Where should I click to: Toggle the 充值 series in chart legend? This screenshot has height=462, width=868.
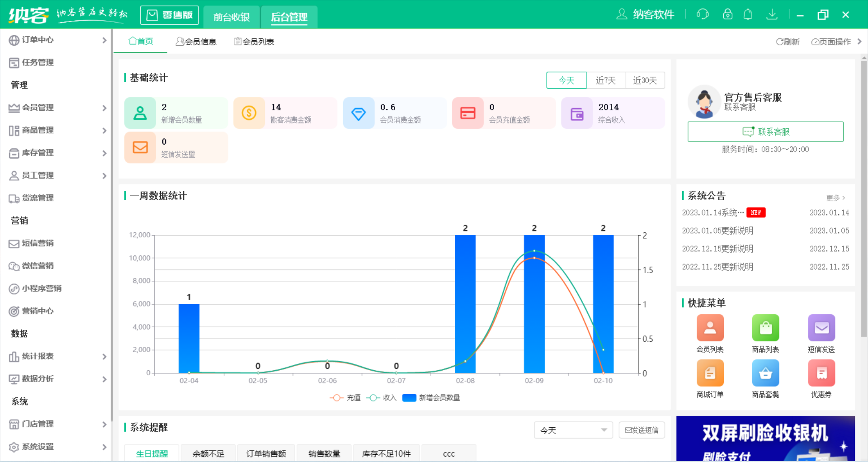(x=345, y=397)
